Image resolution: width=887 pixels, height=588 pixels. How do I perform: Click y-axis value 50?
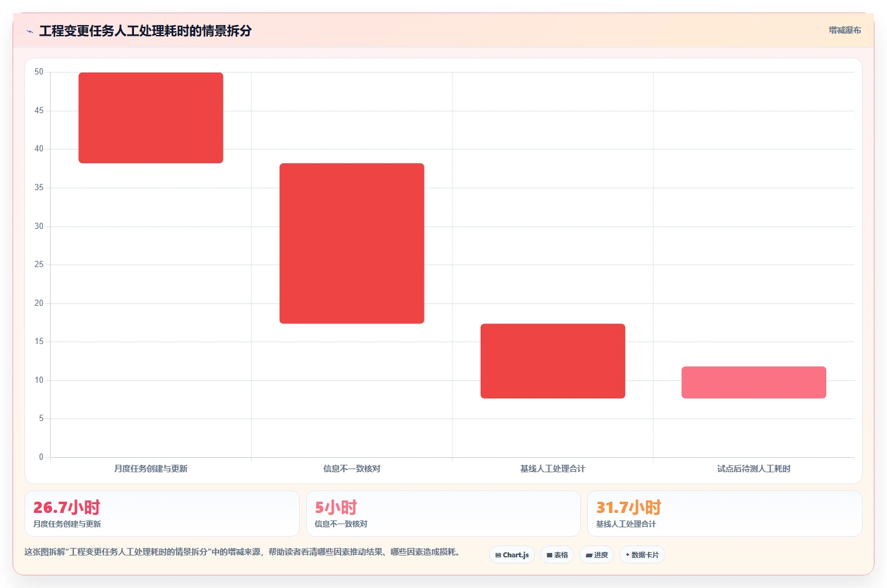[x=39, y=72]
